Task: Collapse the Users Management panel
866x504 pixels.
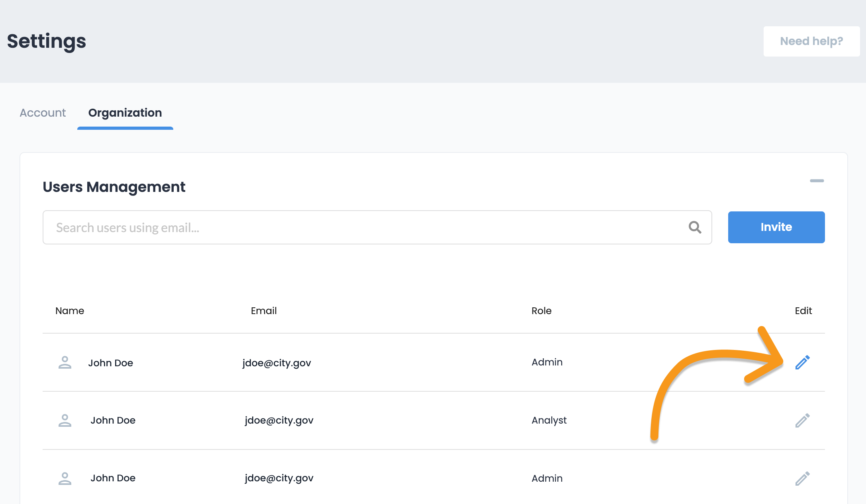Action: [817, 181]
